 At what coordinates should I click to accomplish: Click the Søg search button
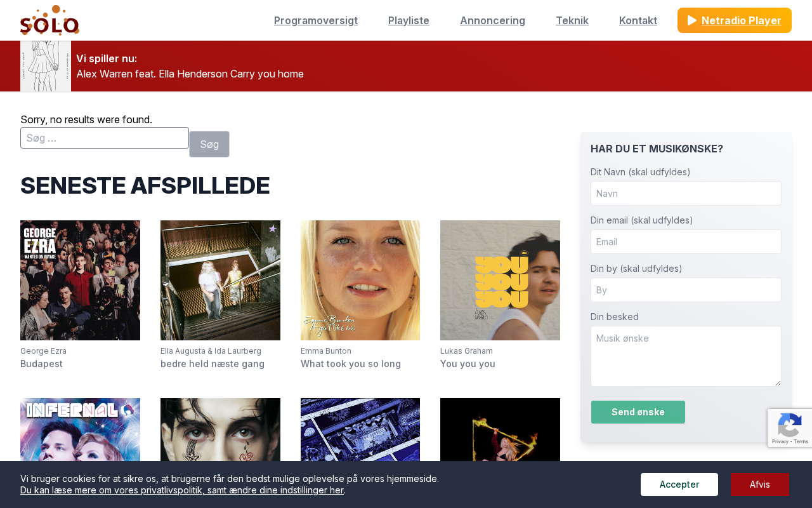pyautogui.click(x=209, y=144)
